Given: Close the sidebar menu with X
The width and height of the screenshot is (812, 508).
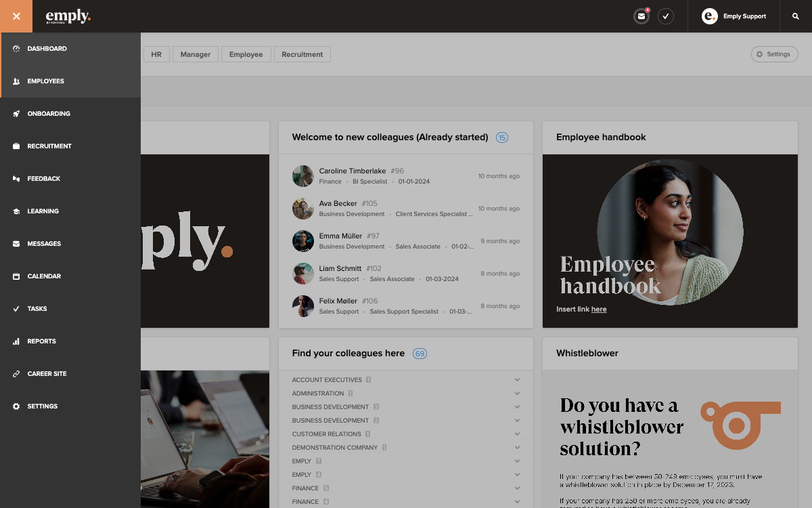Looking at the screenshot, I should pyautogui.click(x=16, y=16).
